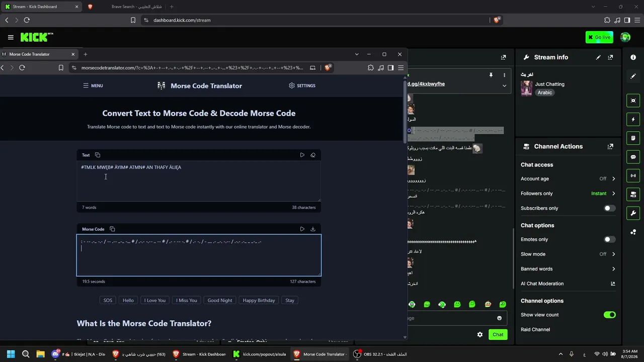Open extensions in Morse translator window
Image resolution: width=644 pixels, height=362 pixels.
click(371, 67)
